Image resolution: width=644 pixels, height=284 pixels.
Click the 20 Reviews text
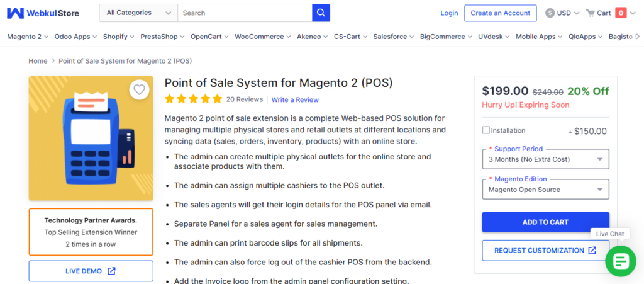point(245,99)
